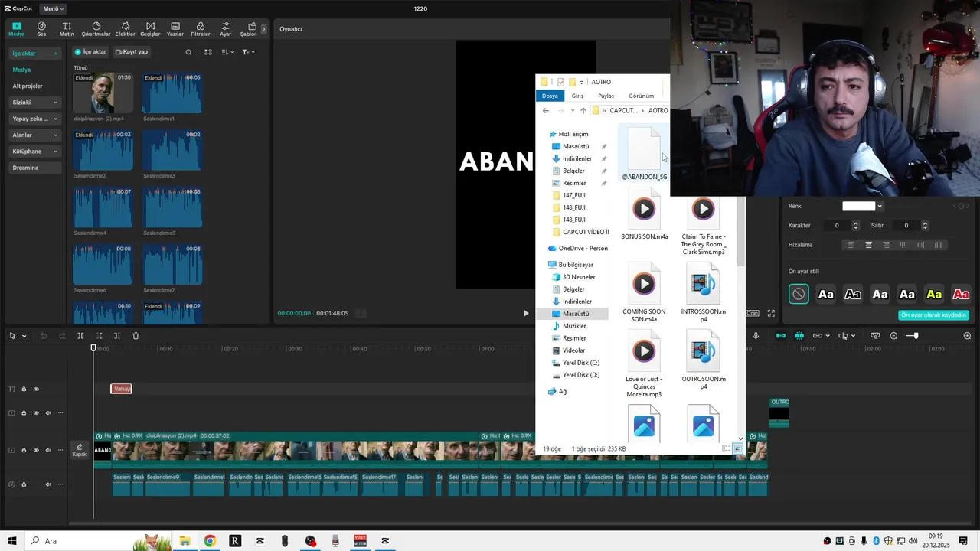The image size is (980, 551).
Task: Click the redo arrow in timeline toolbar
Action: (62, 336)
